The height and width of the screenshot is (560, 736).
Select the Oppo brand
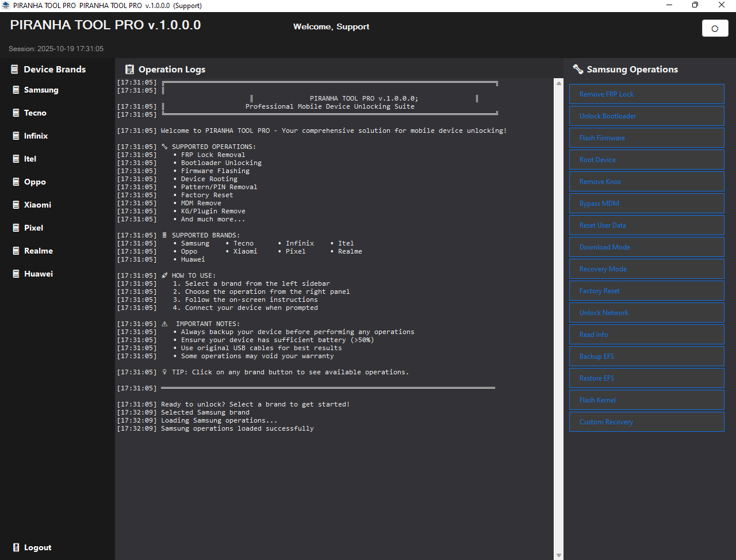point(34,182)
